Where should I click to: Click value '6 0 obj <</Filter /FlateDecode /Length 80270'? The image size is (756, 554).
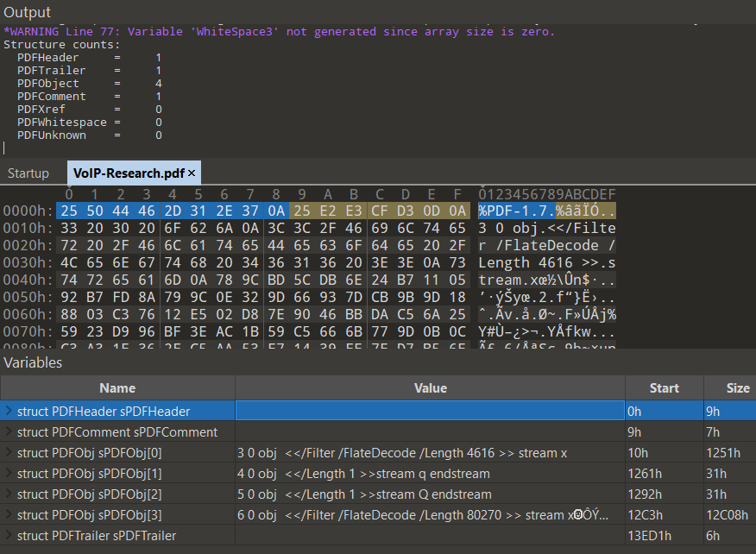(423, 515)
